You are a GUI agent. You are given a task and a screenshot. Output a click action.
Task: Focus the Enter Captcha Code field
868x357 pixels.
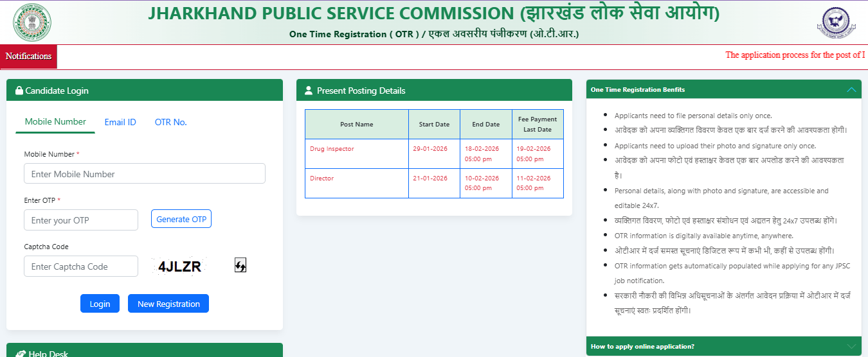point(81,266)
